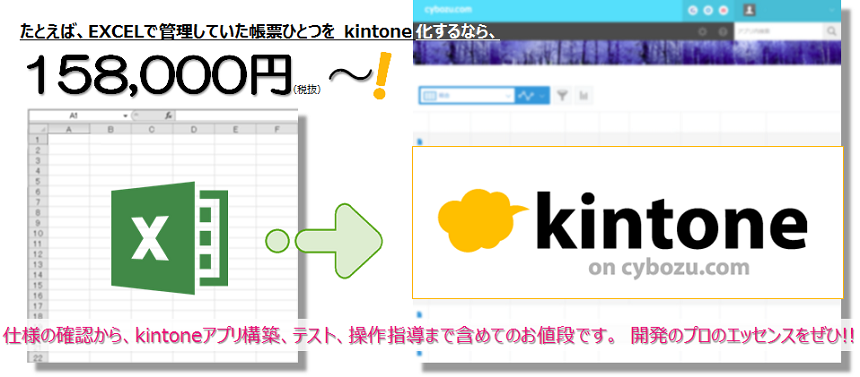
Task: Select row 1 header in Excel
Action: pos(38,140)
